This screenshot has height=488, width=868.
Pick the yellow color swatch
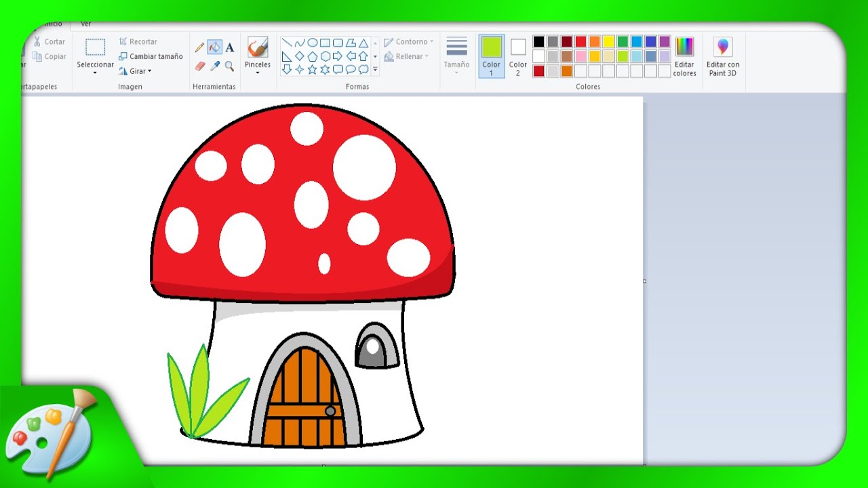pyautogui.click(x=609, y=41)
